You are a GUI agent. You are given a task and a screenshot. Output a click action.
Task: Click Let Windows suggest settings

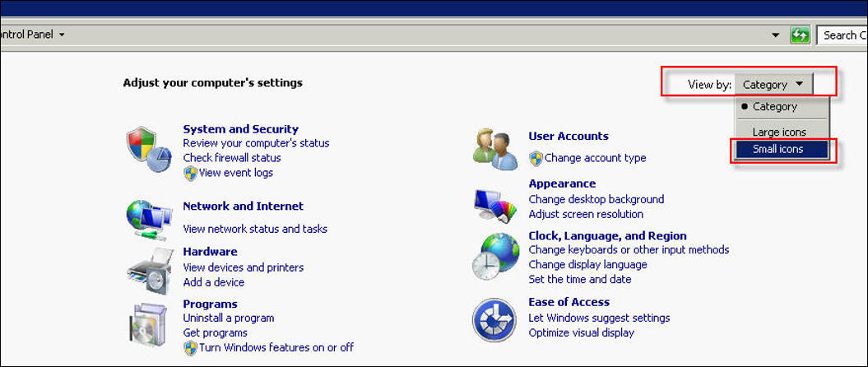[x=600, y=318]
